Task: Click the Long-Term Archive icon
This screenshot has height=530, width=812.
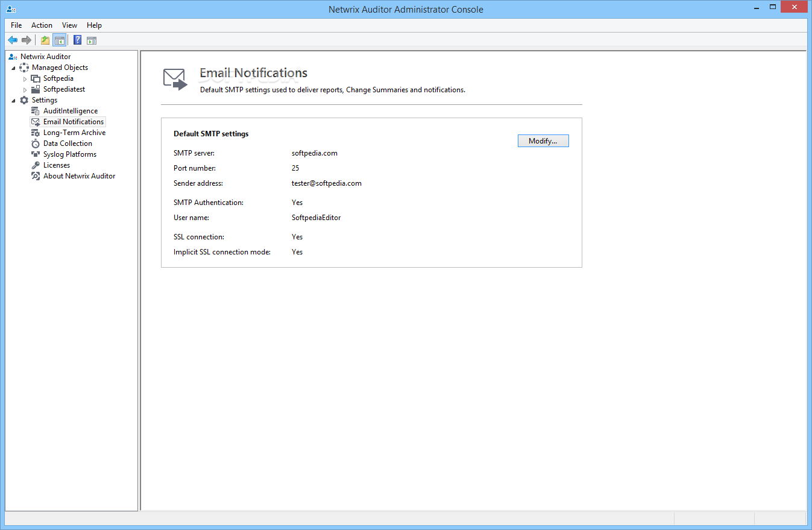Action: [x=36, y=133]
